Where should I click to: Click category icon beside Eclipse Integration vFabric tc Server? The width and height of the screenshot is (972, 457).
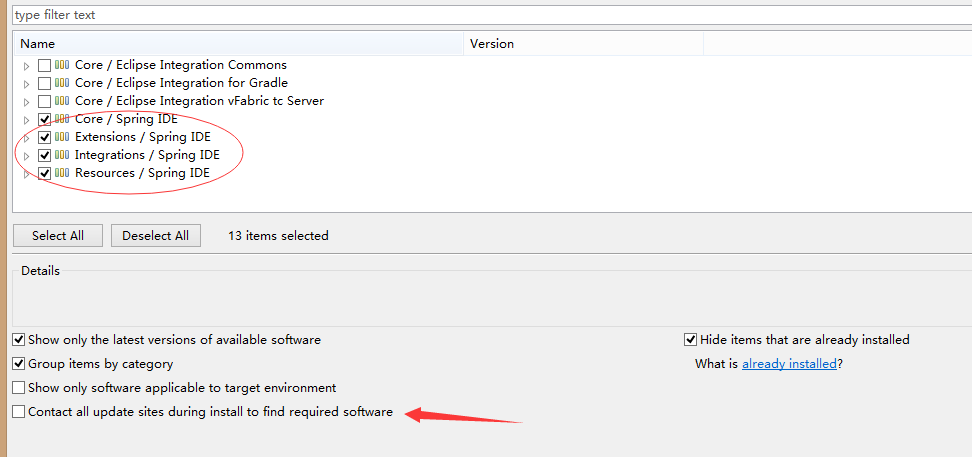(61, 101)
